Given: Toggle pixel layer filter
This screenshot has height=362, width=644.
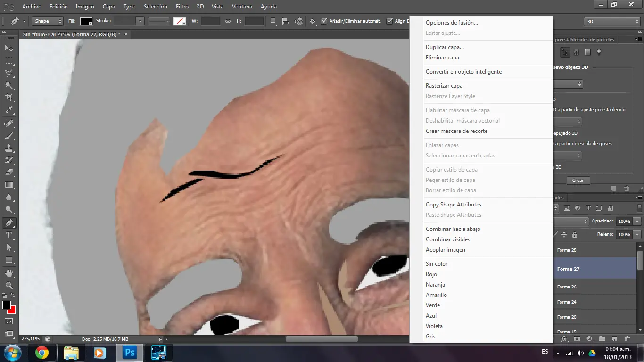Looking at the screenshot, I should (567, 208).
